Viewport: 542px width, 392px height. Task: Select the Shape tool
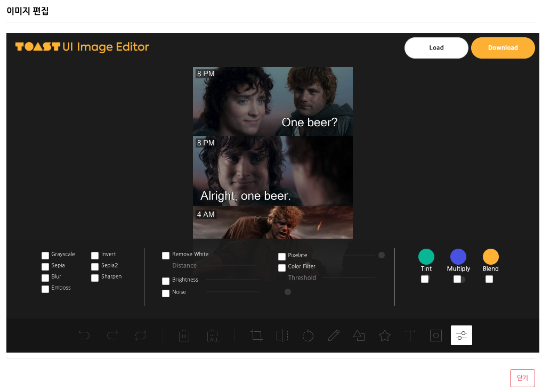pyautogui.click(x=359, y=336)
